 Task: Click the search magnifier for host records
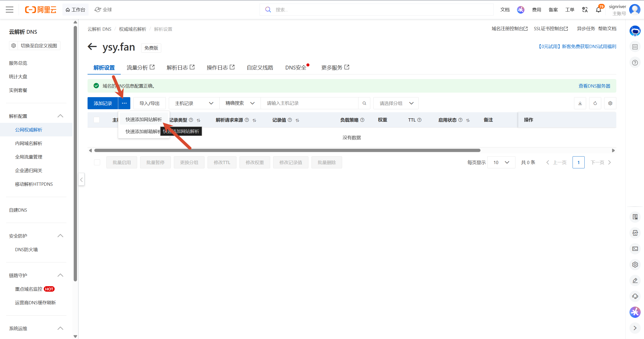(x=364, y=103)
